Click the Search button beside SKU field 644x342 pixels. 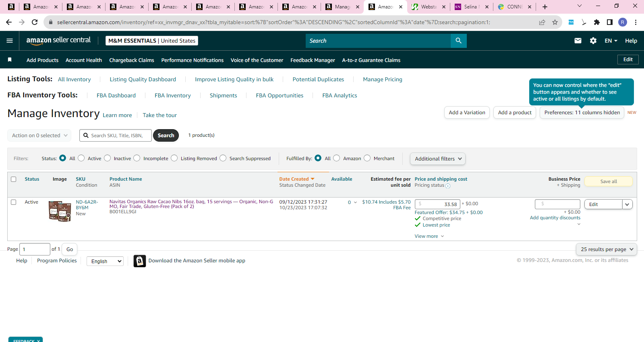[166, 136]
